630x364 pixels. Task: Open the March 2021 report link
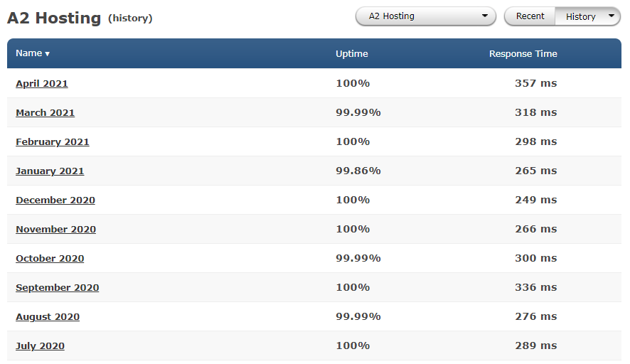[45, 113]
